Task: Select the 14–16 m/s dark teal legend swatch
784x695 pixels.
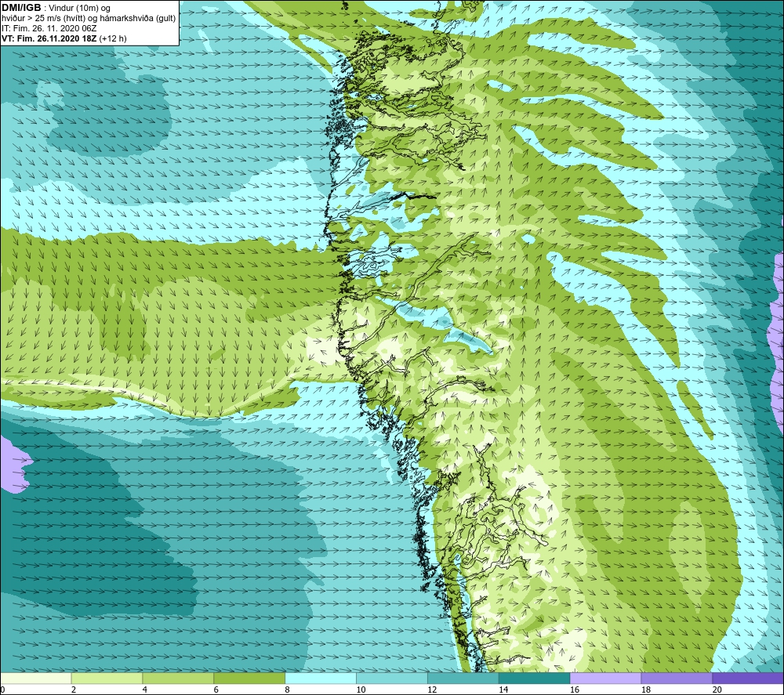Action: [535, 678]
